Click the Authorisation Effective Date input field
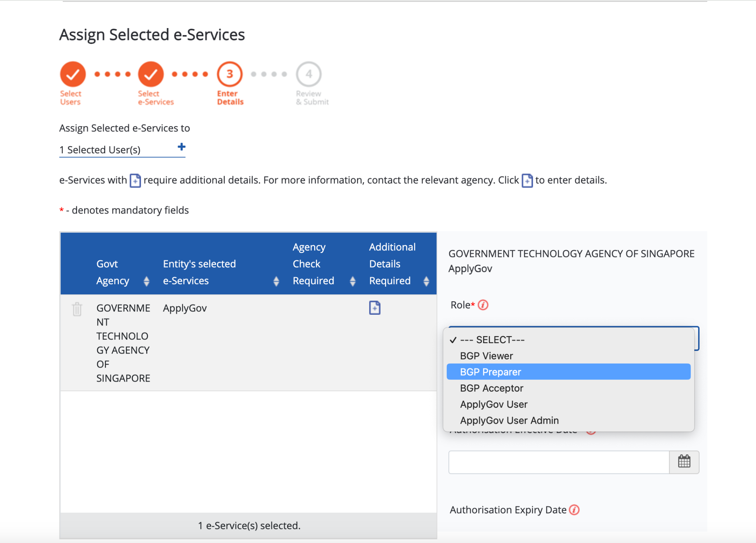The image size is (756, 543). tap(559, 462)
